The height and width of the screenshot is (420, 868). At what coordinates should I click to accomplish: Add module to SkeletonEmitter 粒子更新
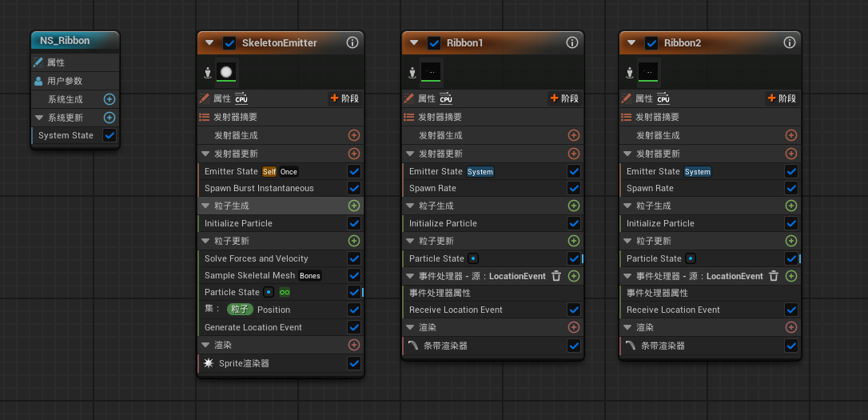click(x=354, y=241)
